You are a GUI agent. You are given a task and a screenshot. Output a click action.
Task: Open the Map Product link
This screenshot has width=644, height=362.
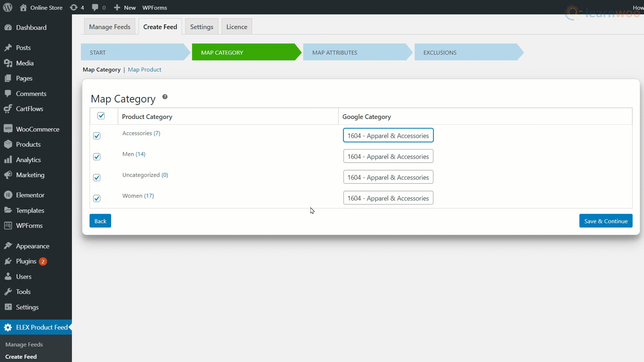(x=144, y=70)
